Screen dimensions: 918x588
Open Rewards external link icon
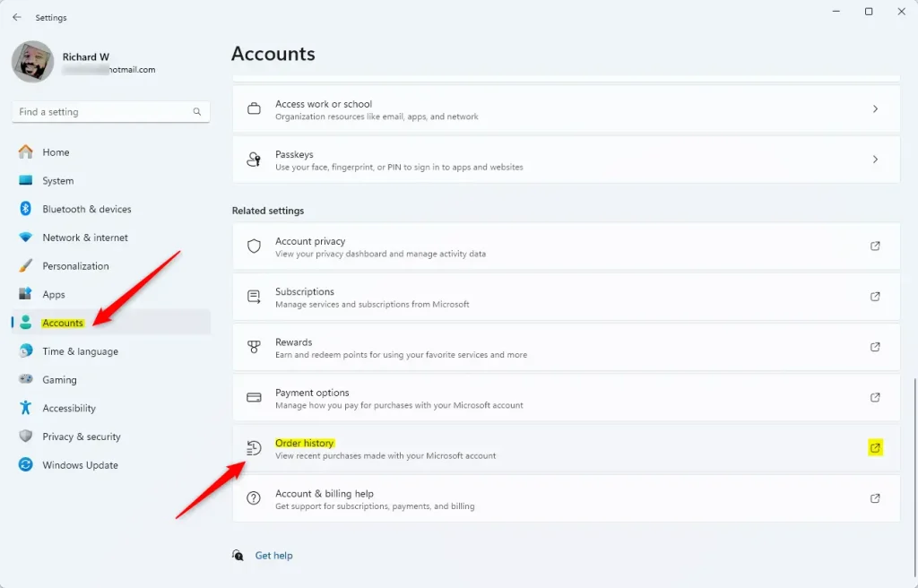pos(875,347)
